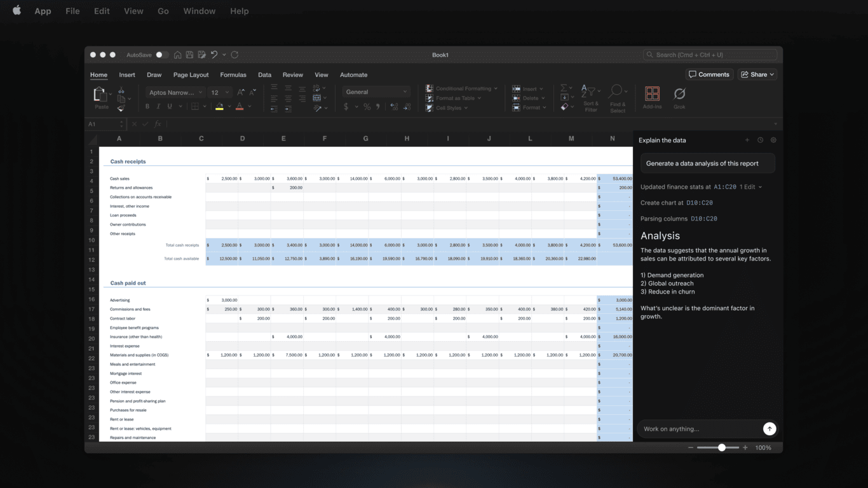Send the prompt with the arrow button
The image size is (868, 488).
click(x=770, y=429)
